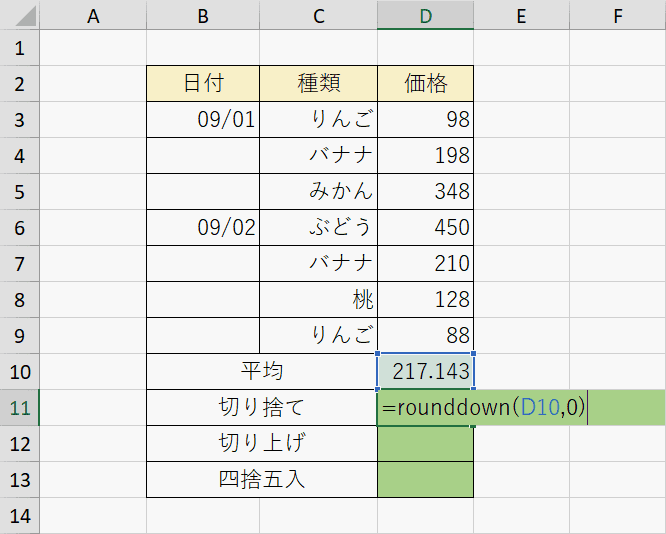Select green cell next to 切り上げ
Viewport: 666px width, 534px height.
pos(426,444)
